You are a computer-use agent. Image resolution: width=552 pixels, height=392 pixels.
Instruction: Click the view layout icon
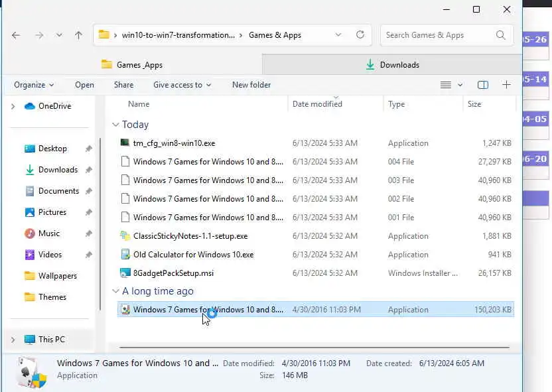pos(446,85)
